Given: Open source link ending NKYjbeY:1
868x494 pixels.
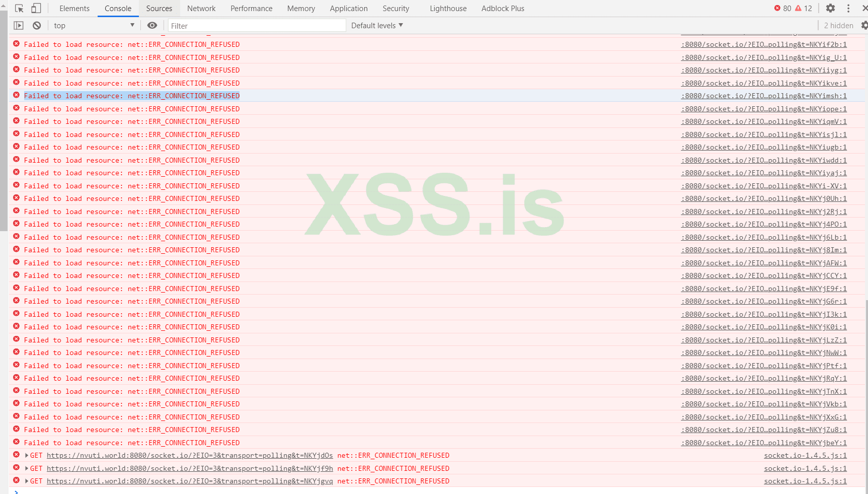Looking at the screenshot, I should point(764,443).
